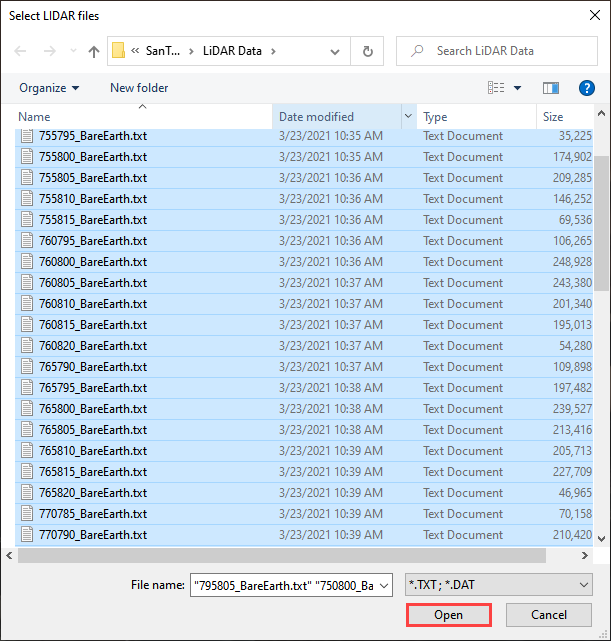Open the Organize menu

(49, 88)
